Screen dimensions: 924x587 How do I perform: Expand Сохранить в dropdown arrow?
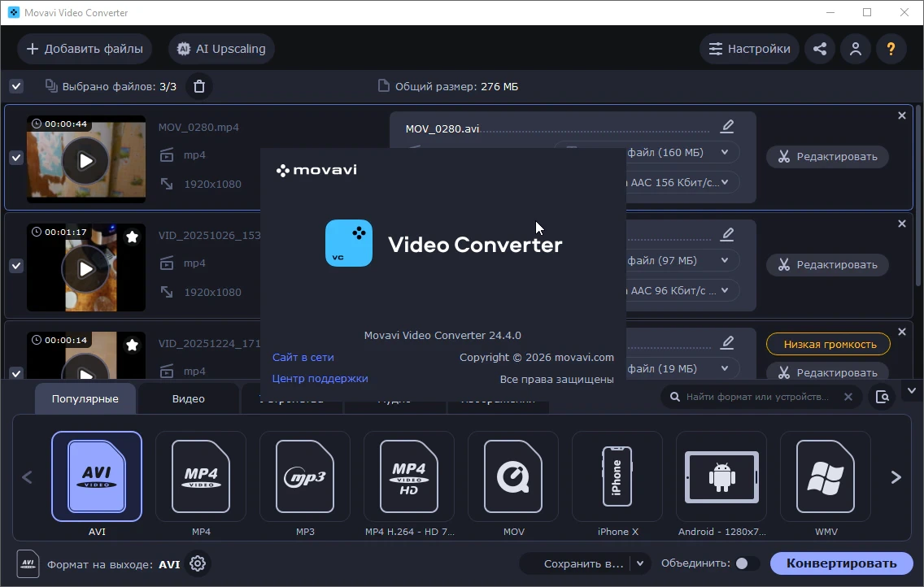tap(640, 564)
